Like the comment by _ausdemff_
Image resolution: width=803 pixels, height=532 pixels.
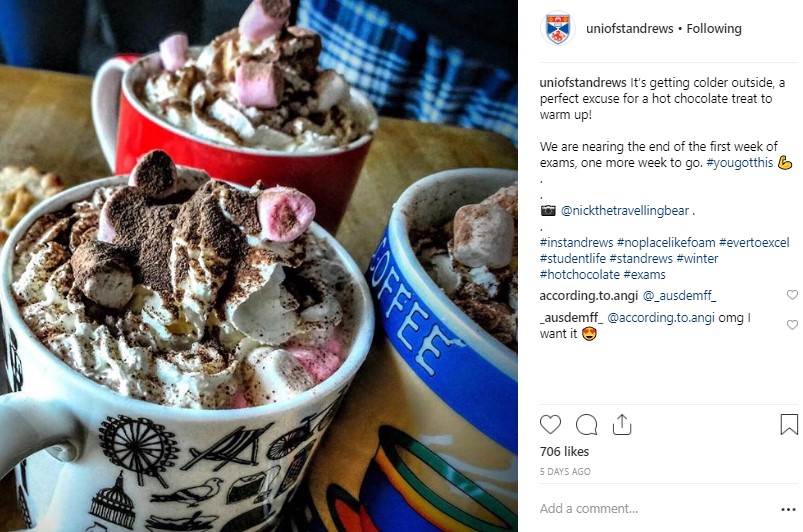(x=792, y=325)
